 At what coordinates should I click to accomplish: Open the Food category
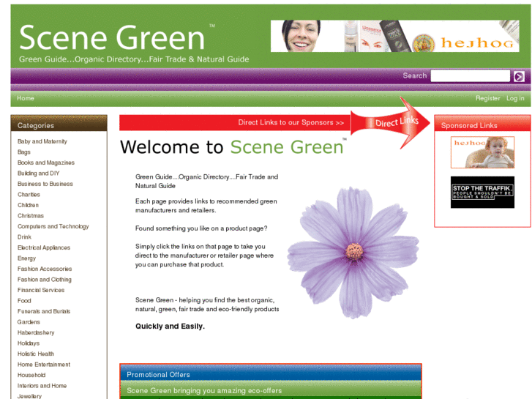coord(24,301)
